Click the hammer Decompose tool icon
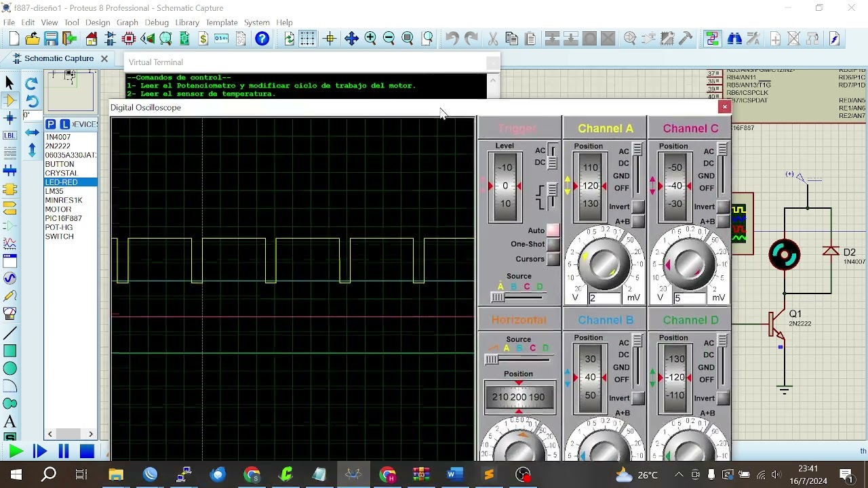Image resolution: width=868 pixels, height=488 pixels. (x=686, y=39)
